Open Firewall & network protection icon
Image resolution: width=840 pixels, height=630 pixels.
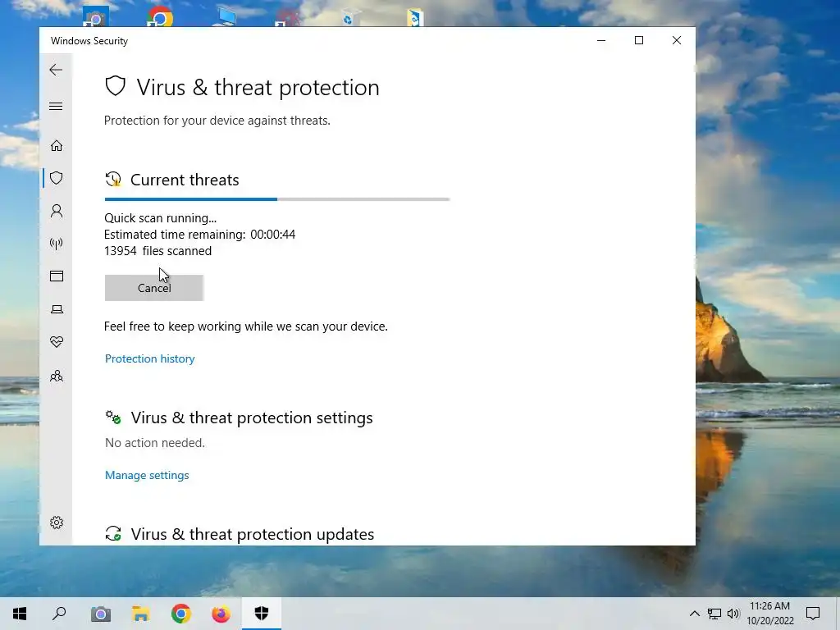tap(57, 244)
